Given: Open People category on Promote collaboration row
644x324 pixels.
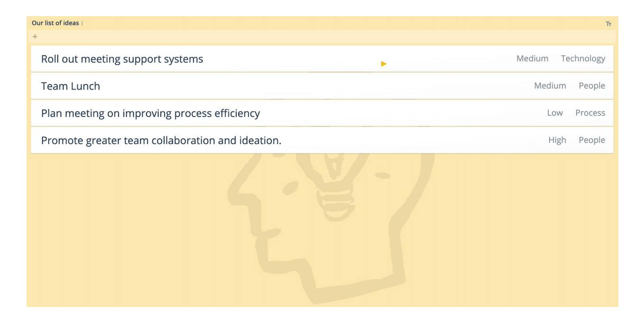Looking at the screenshot, I should (592, 140).
